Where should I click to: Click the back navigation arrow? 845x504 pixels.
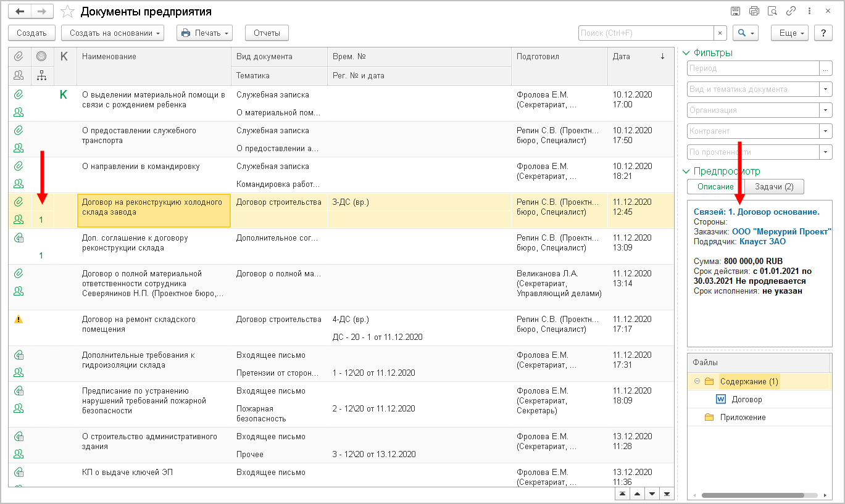pos(20,12)
